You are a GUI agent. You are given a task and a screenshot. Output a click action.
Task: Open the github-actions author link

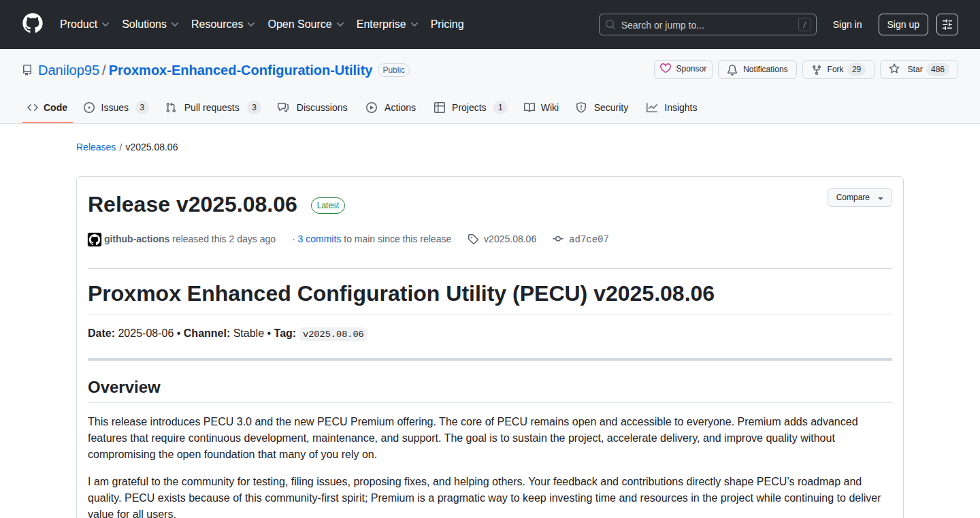click(x=137, y=239)
